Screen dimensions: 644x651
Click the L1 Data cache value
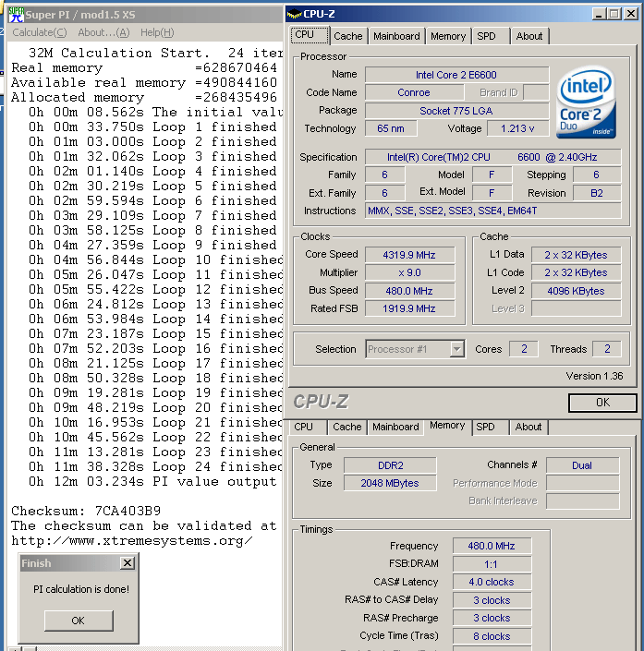click(x=576, y=255)
